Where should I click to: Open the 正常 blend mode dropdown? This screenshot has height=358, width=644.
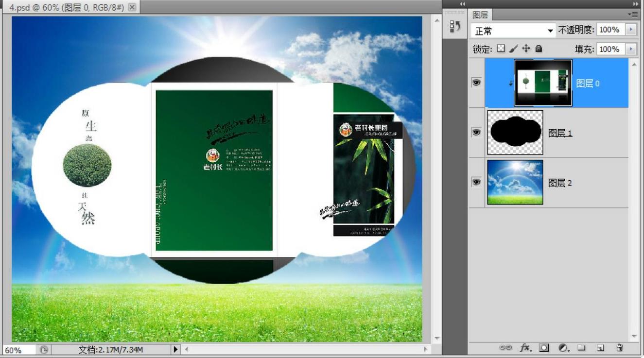(x=513, y=31)
